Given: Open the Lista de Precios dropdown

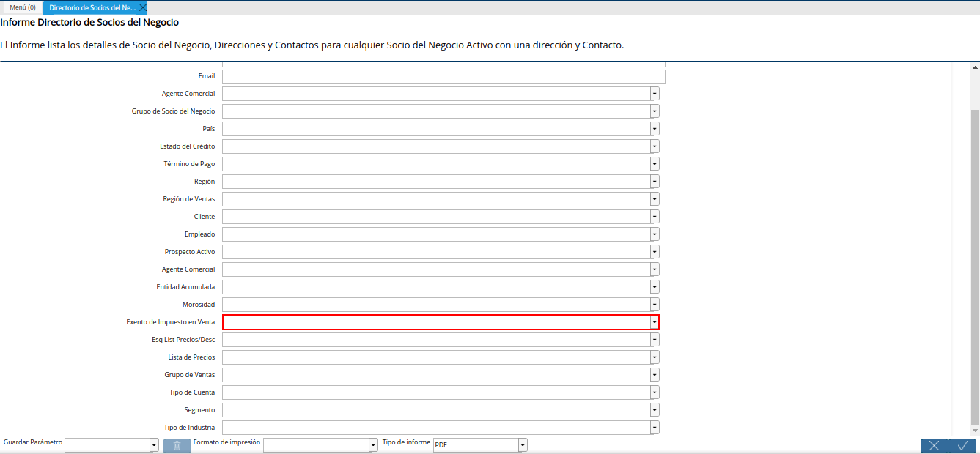Looking at the screenshot, I should coord(655,357).
